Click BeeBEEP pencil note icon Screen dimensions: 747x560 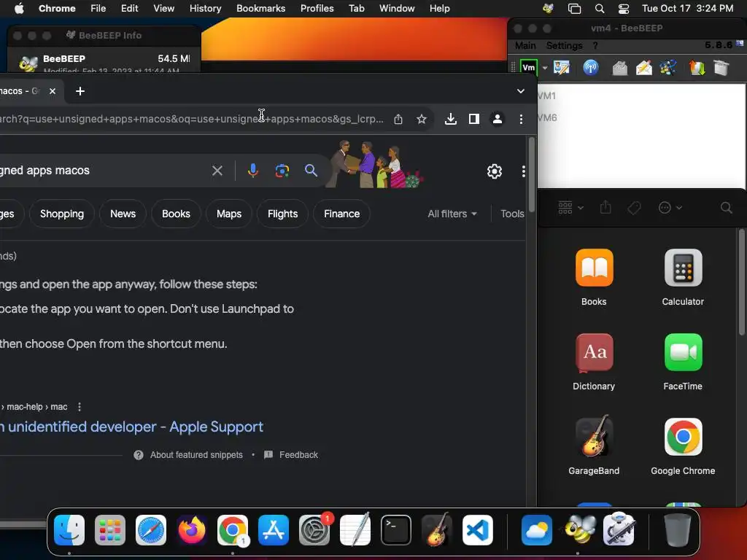pos(644,68)
